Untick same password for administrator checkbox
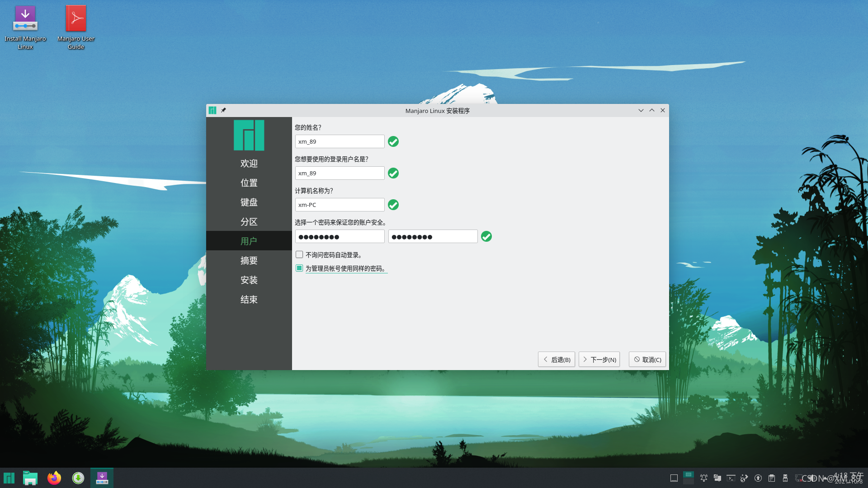This screenshot has width=868, height=488. (299, 268)
